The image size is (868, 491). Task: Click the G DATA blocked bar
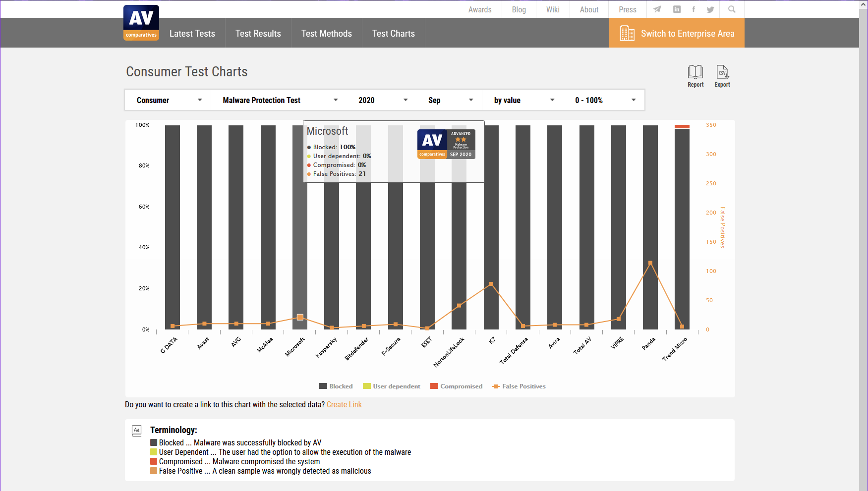coord(173,227)
